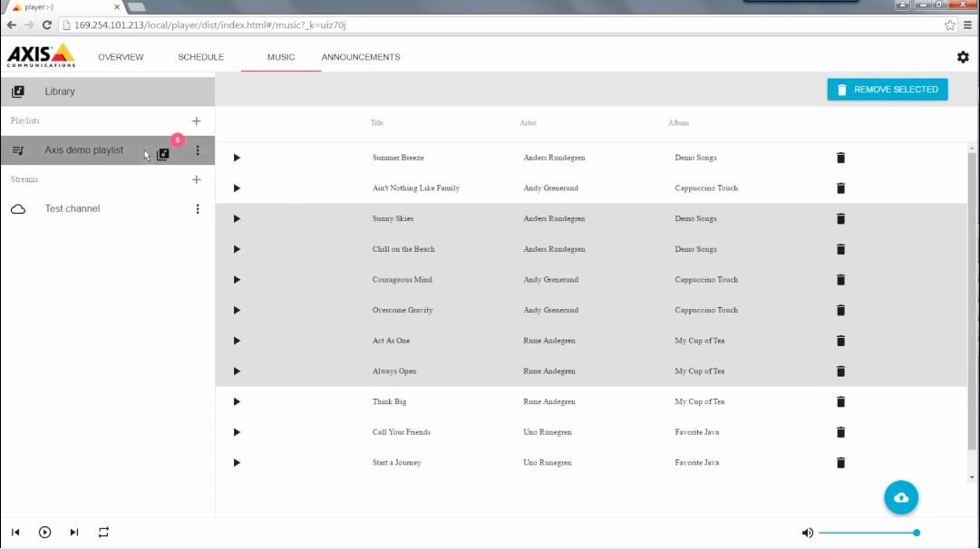Add a new playlist with plus

(x=197, y=121)
